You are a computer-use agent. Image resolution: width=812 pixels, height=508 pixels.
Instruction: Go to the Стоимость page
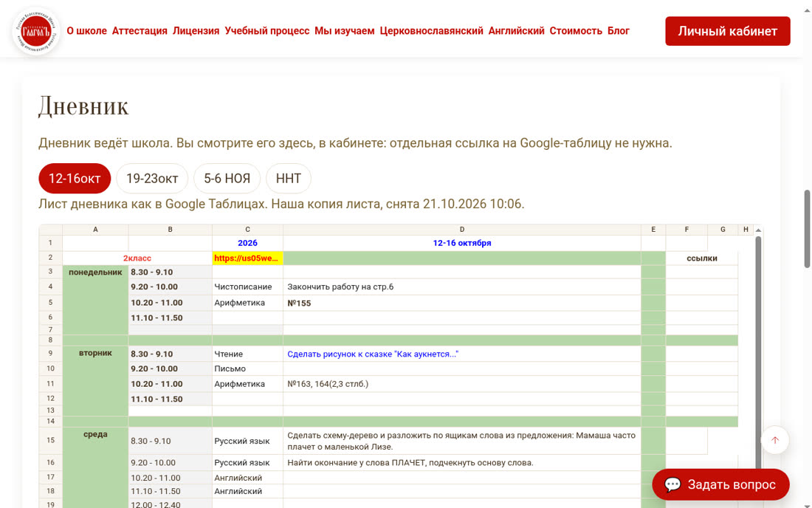click(x=576, y=31)
